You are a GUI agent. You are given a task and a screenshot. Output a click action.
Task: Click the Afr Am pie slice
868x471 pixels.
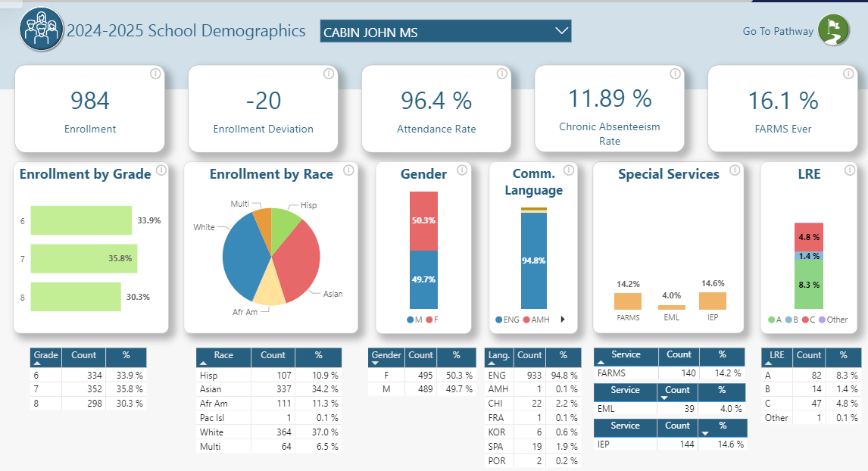tap(270, 287)
